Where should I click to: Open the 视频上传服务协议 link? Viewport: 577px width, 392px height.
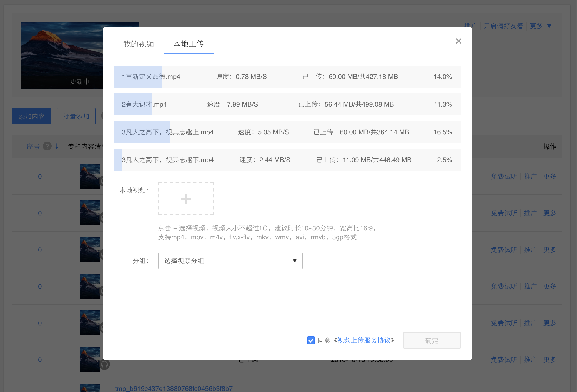tap(364, 340)
